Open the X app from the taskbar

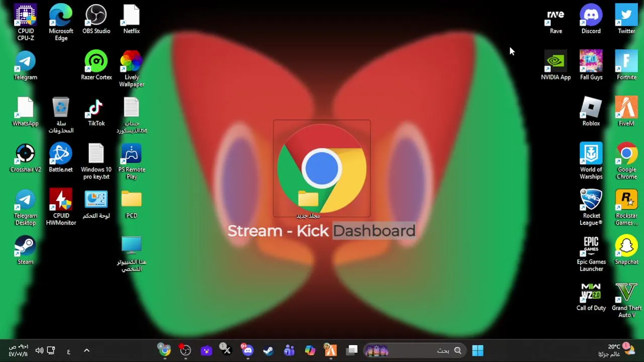pyautogui.click(x=226, y=350)
